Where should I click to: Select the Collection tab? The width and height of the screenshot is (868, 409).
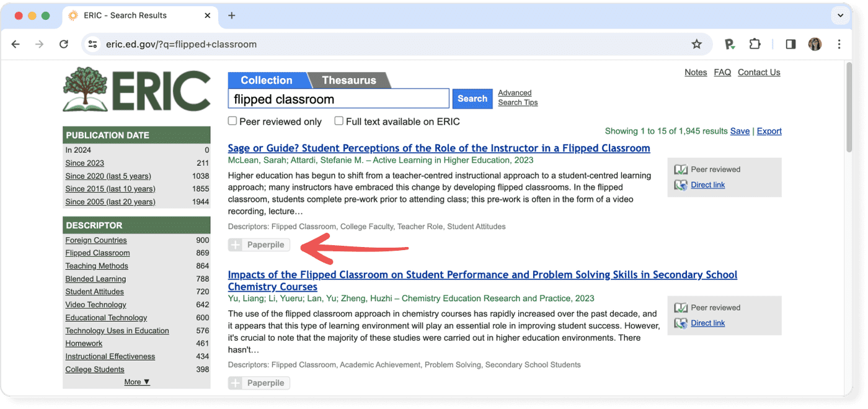click(x=266, y=80)
